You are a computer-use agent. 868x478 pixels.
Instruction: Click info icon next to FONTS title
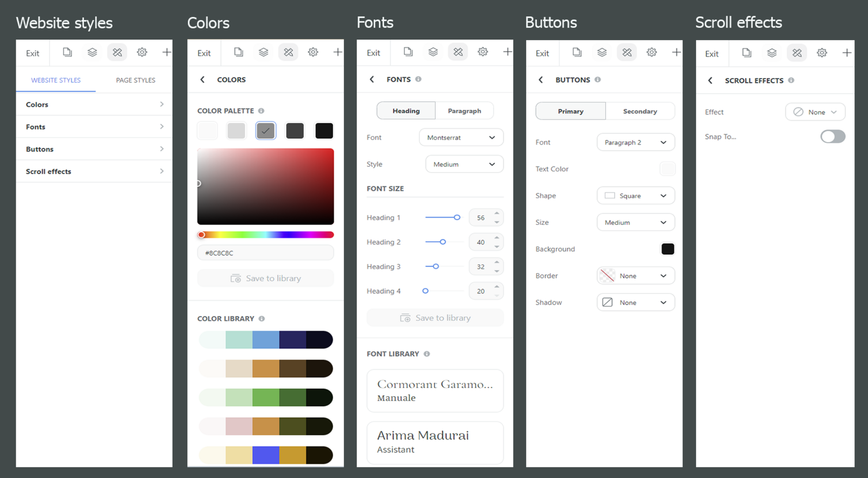click(x=418, y=79)
